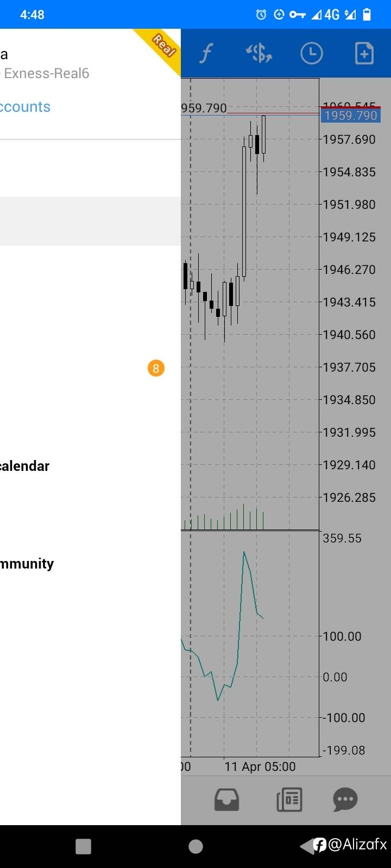Screen dimensions: 391x868
Task: Tap the orange notification badge showing 8
Action: coord(156,369)
